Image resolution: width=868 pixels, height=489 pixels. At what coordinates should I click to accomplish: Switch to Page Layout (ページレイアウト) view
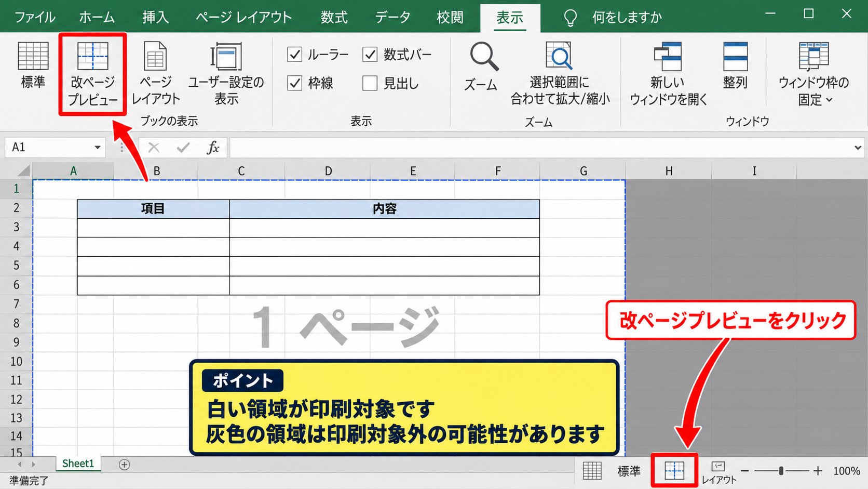[156, 74]
